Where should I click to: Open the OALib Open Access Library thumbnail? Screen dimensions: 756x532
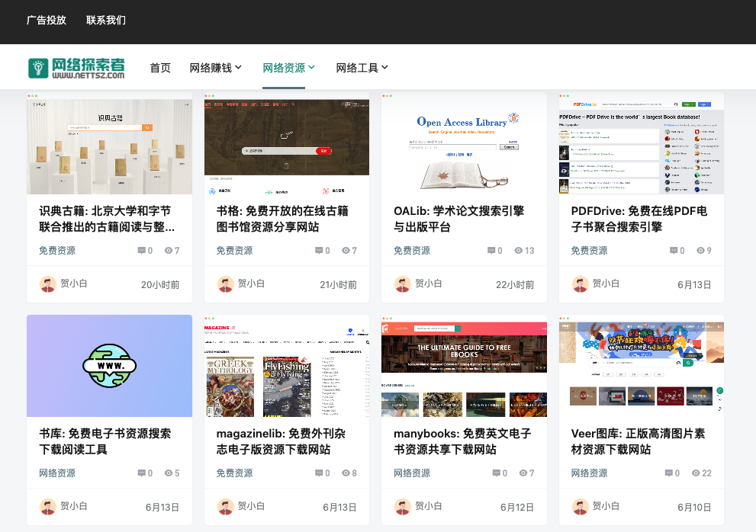[x=464, y=143]
